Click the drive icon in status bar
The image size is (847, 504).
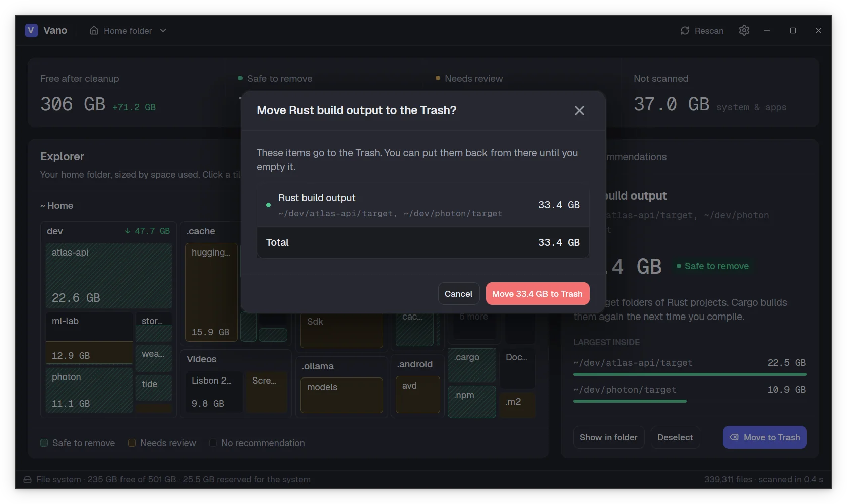[27, 480]
